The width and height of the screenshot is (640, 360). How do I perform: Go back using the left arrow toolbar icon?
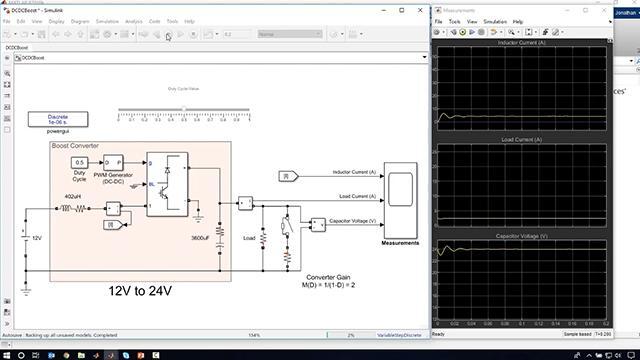[x=56, y=35]
